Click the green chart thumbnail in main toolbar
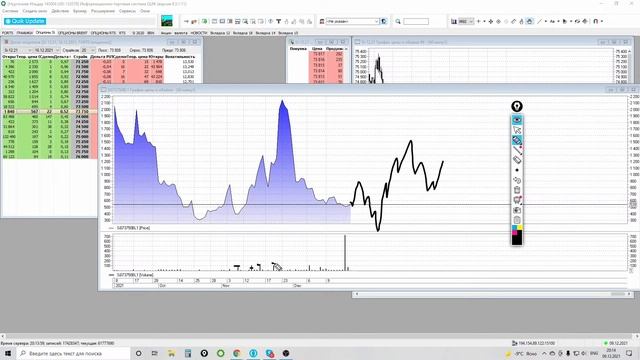The image size is (640, 360). click(x=167, y=21)
